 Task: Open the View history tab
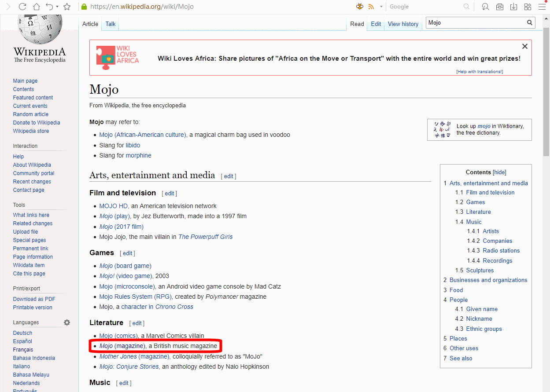(x=403, y=24)
